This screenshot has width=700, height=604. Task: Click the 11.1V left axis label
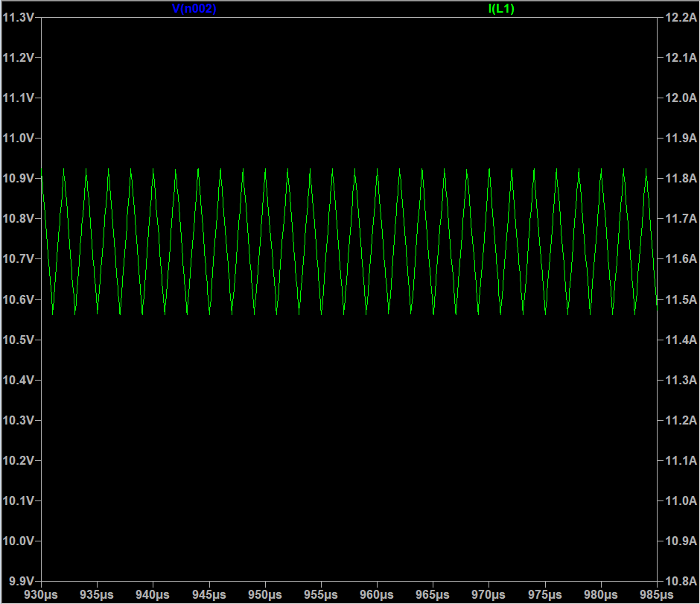point(19,98)
